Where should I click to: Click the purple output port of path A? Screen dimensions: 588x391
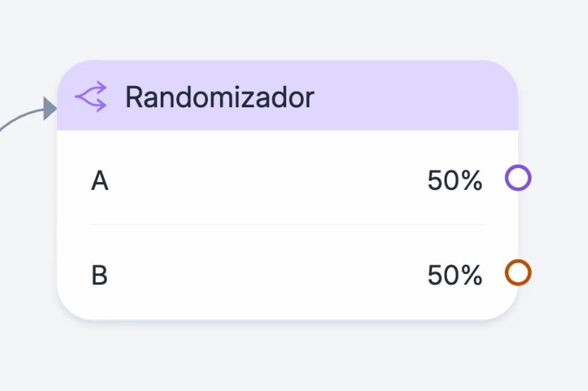[517, 178]
